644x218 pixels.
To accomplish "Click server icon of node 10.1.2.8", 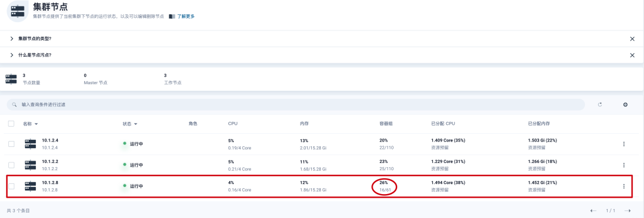I will pos(30,186).
